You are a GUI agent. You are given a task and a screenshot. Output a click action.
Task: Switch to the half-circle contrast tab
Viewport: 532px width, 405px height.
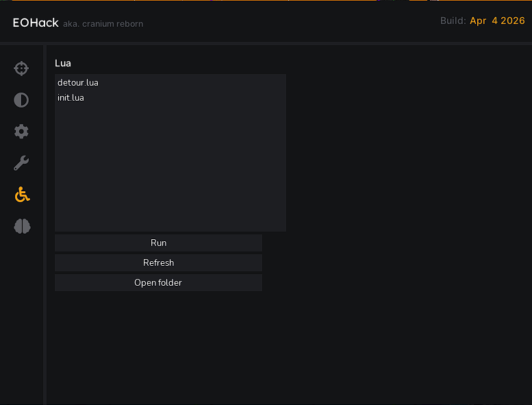[x=21, y=100]
